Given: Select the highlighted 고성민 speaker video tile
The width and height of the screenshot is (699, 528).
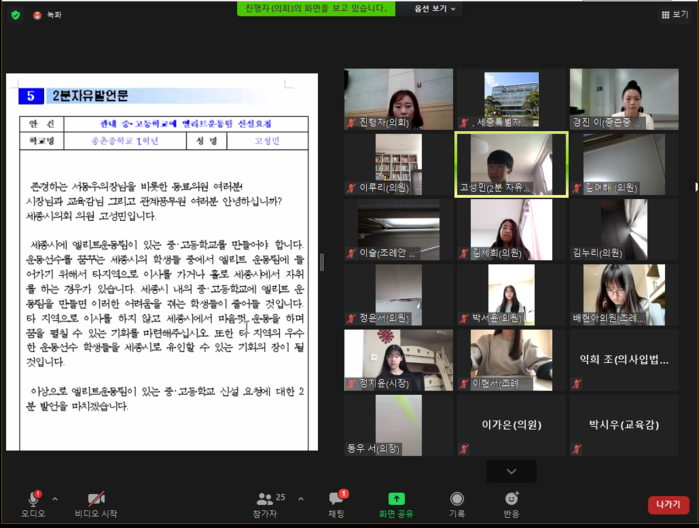Looking at the screenshot, I should [x=511, y=164].
